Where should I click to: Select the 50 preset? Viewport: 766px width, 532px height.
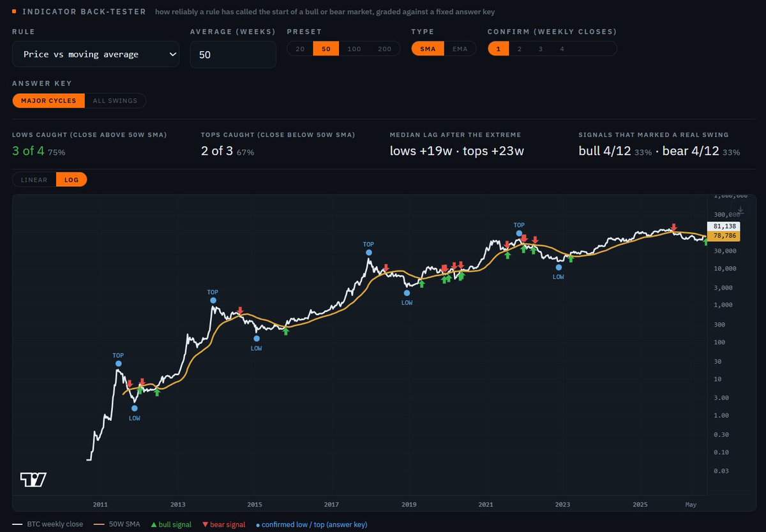[x=326, y=48]
